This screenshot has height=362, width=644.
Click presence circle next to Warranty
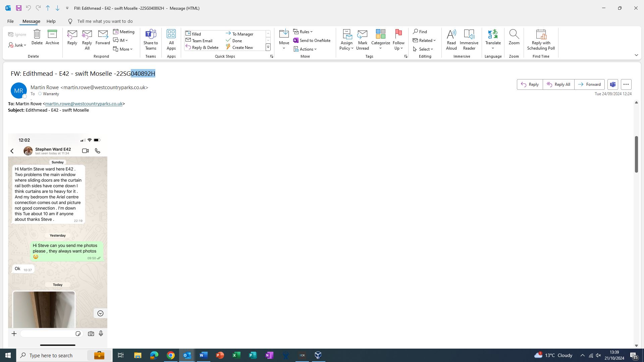(40, 94)
